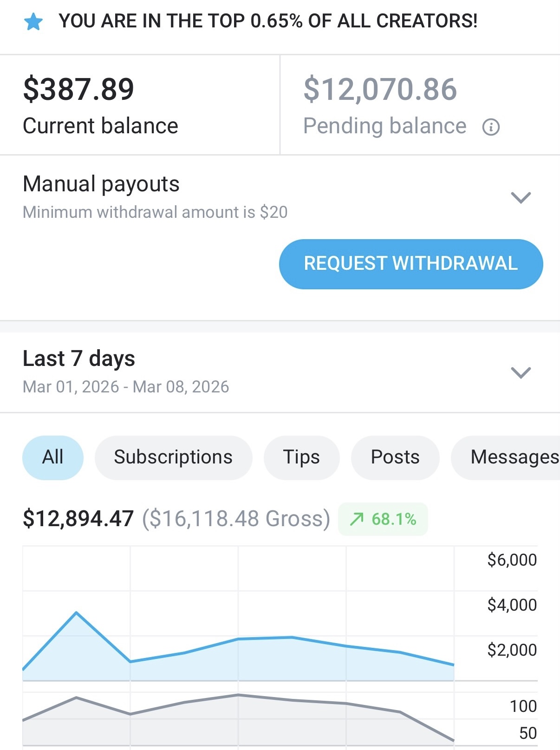Image resolution: width=560 pixels, height=750 pixels.
Task: Tap the $387.89 current balance
Action: tap(78, 89)
